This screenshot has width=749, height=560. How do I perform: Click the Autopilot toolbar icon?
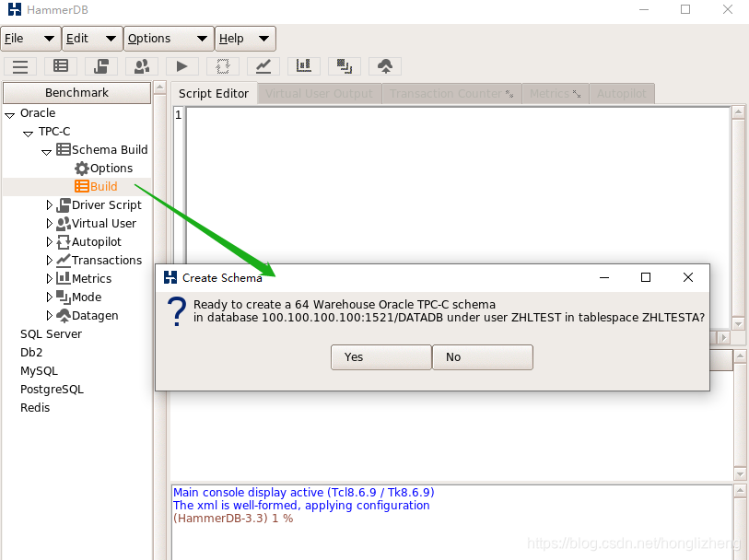(223, 66)
